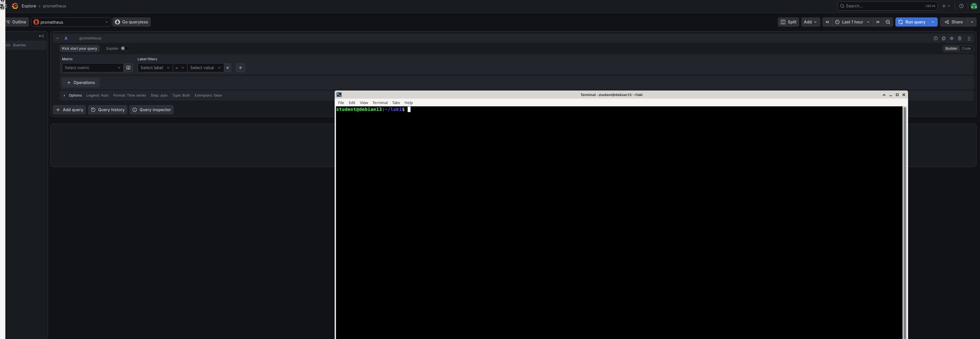Click Go queryless button
The image size is (980, 339).
[131, 22]
